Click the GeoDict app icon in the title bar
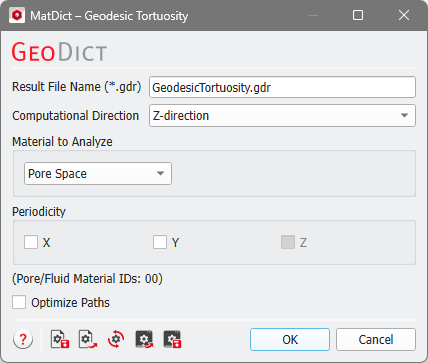The width and height of the screenshot is (428, 363). pyautogui.click(x=17, y=15)
